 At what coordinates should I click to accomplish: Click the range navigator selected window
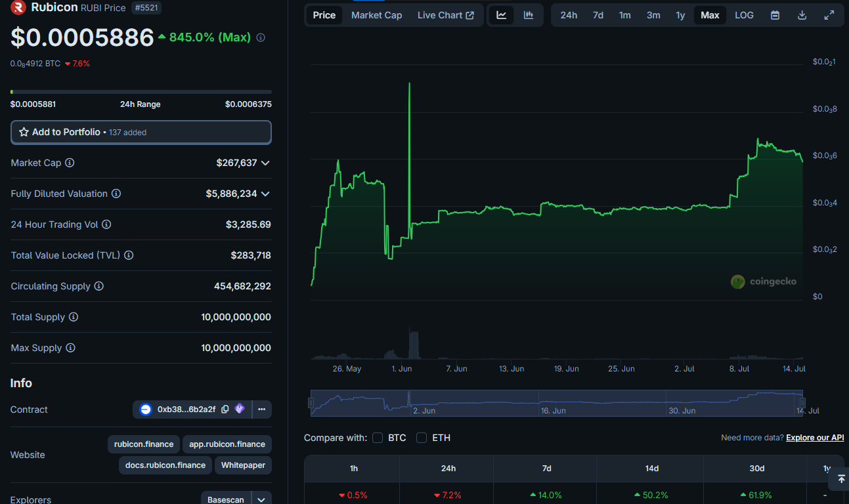(557, 403)
